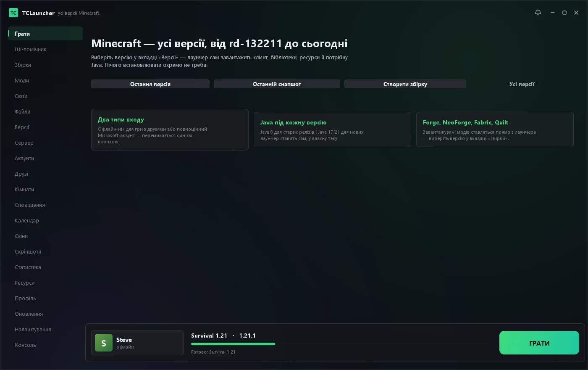The width and height of the screenshot is (588, 370).
Task: Show the Сповіщення section
Action: 45,205
